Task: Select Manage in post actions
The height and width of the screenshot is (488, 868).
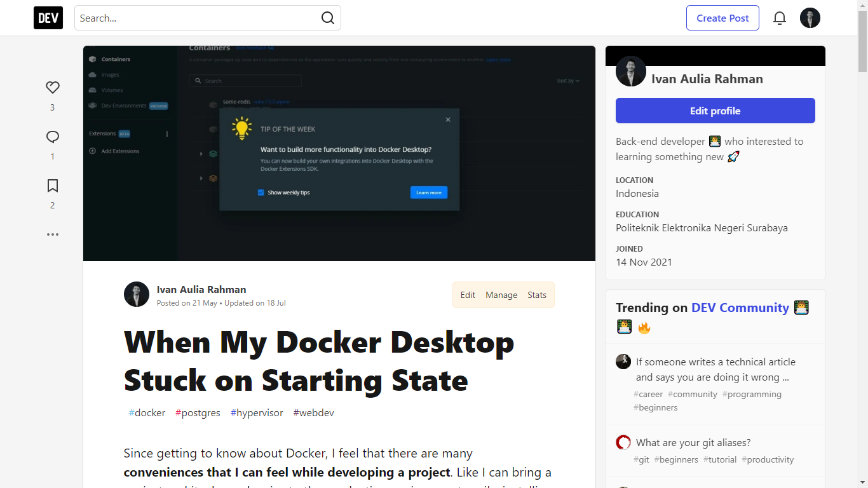Action: (x=501, y=295)
